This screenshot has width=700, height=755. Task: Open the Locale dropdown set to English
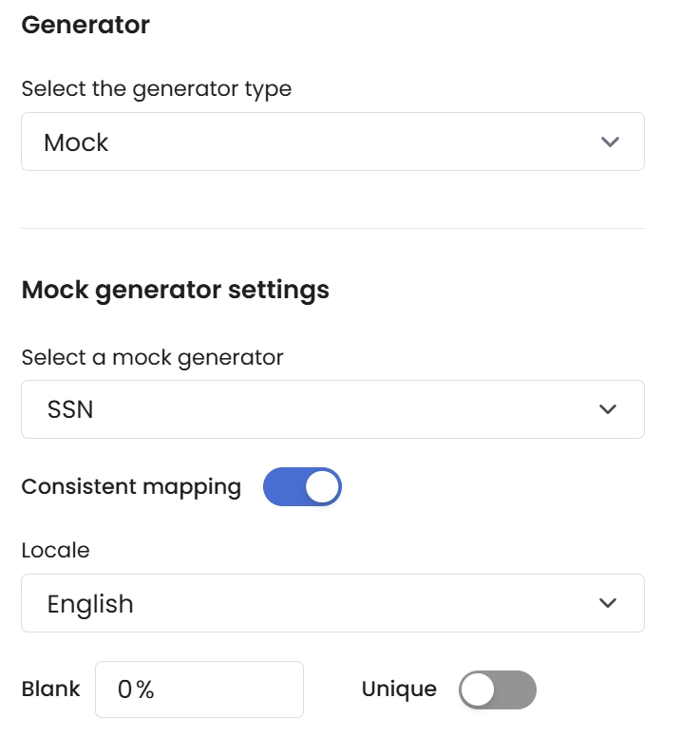click(332, 603)
